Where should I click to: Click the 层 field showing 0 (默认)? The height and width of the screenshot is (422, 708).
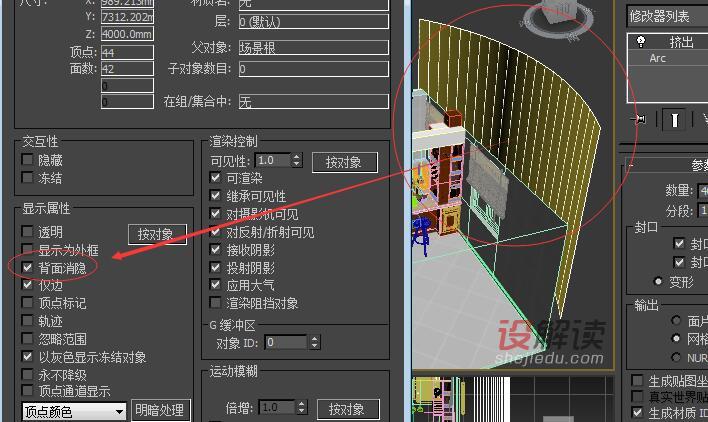pos(313,22)
